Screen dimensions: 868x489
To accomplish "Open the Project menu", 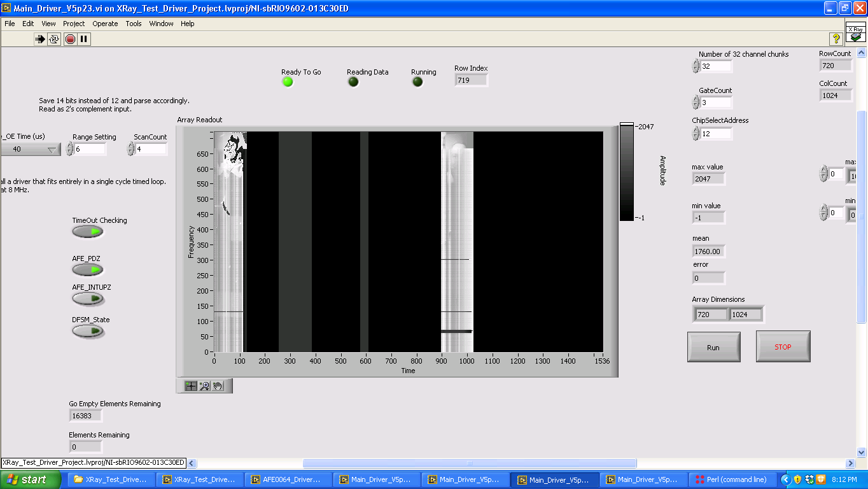I will coord(74,24).
